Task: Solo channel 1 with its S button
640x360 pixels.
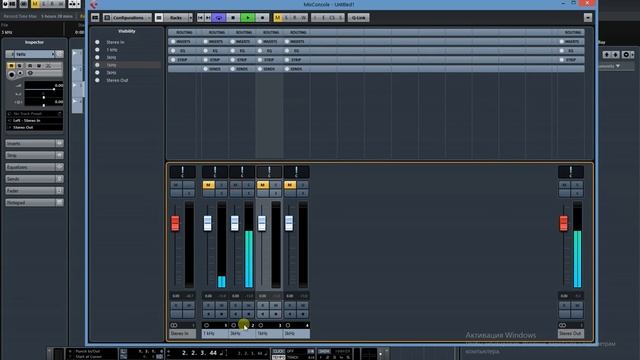Action: 222,185
